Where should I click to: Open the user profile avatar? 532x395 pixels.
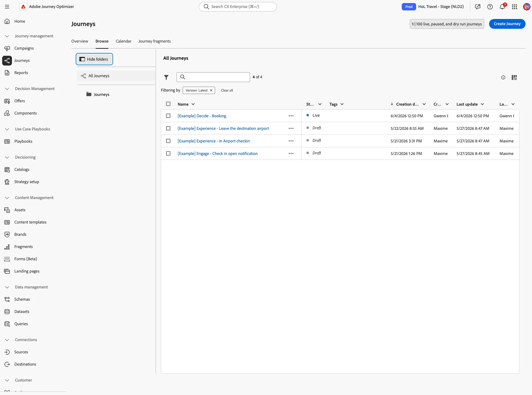(526, 7)
